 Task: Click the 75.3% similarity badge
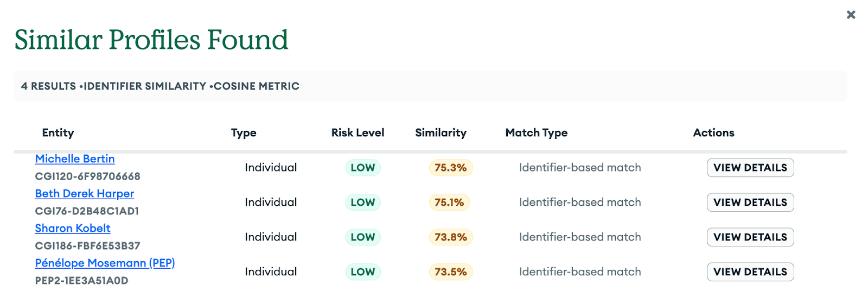pos(450,168)
